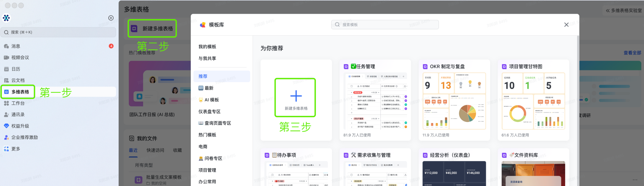Expand 更多 in the sidebar
Viewport: 644px width, 186px height.
[58, 149]
